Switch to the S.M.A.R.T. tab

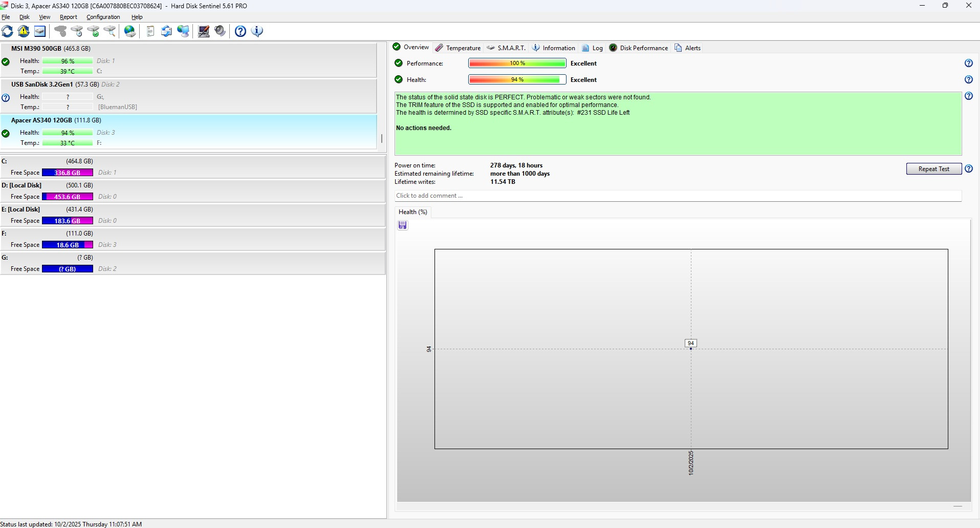tap(506, 48)
